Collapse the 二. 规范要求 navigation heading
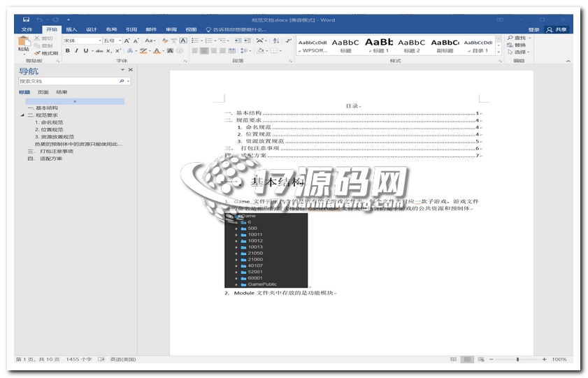 (x=22, y=115)
